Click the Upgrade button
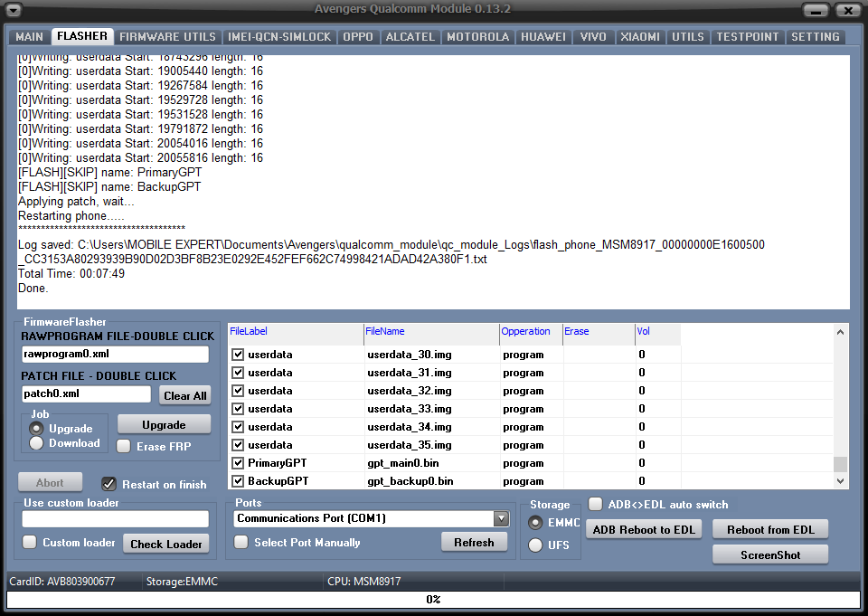The width and height of the screenshot is (868, 616). pos(164,425)
